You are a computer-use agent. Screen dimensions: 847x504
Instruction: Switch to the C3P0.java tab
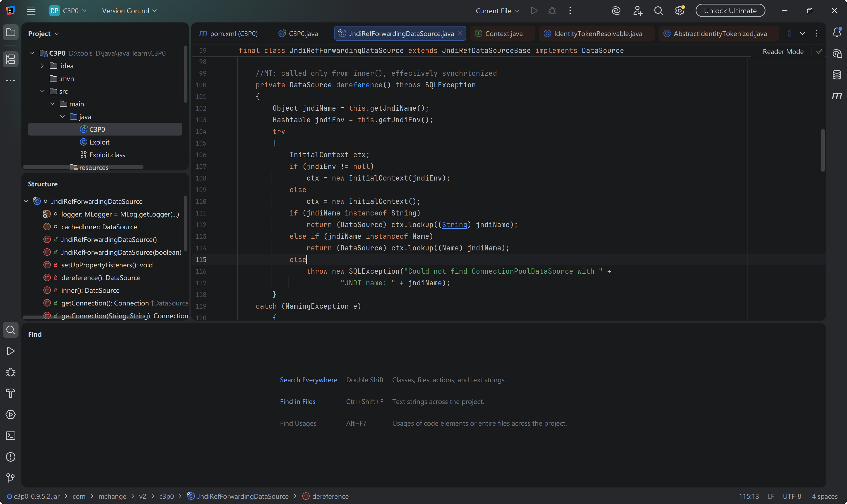[299, 33]
